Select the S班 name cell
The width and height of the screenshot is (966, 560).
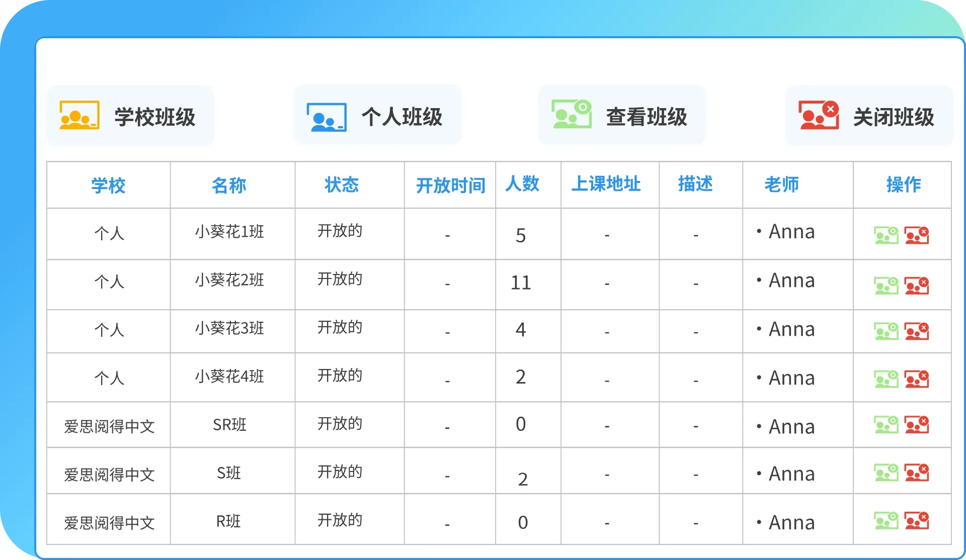(229, 473)
